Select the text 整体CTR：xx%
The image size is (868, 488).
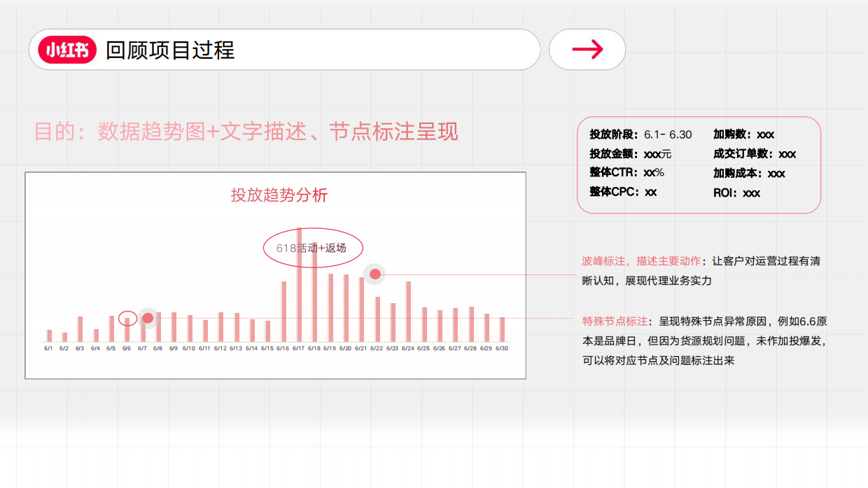[x=626, y=172]
